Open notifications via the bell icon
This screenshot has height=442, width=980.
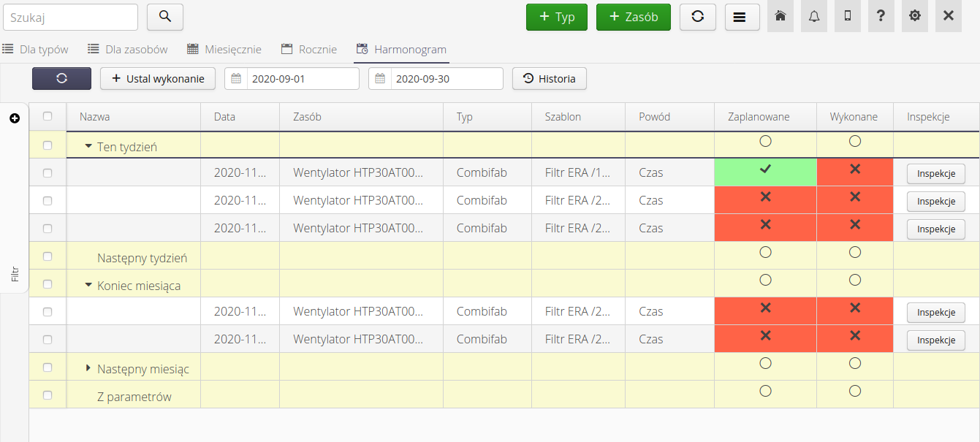point(813,16)
